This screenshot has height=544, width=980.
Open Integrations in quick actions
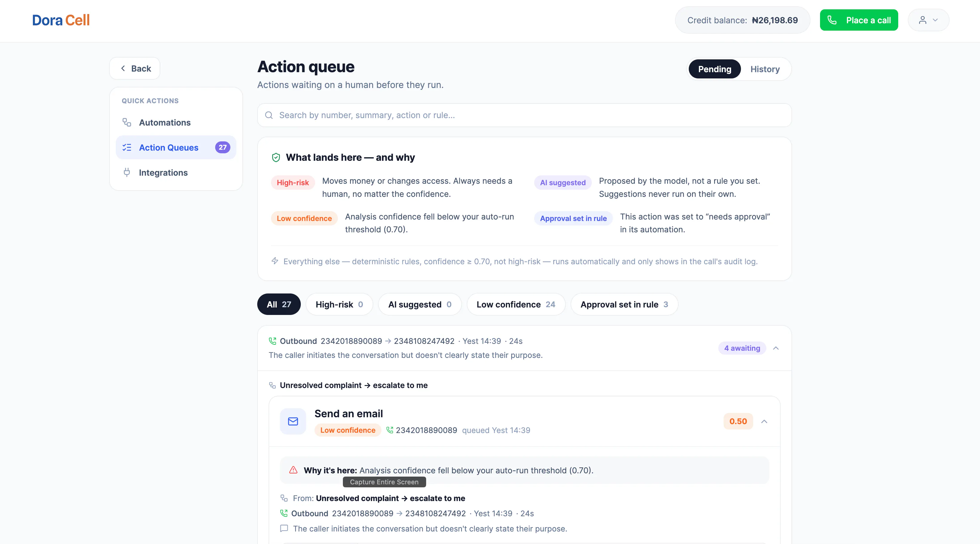coord(176,173)
